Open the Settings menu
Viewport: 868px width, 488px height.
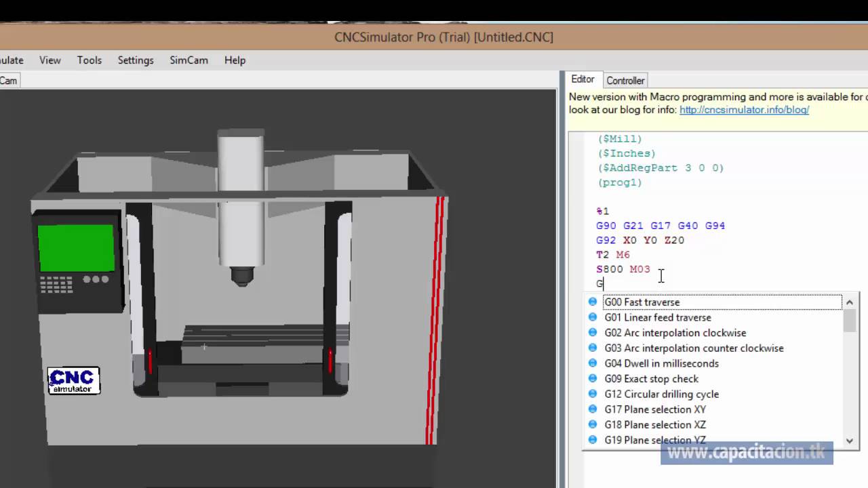point(136,60)
